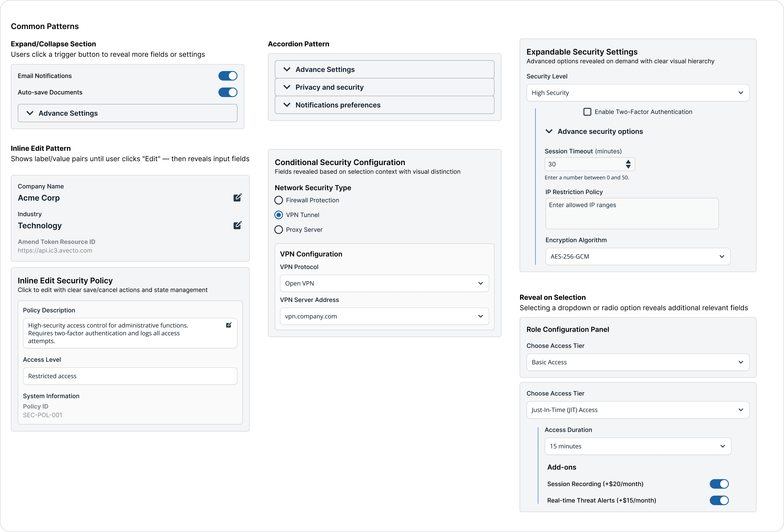This screenshot has width=784, height=532.
Task: Click edit icon next to Technology industry
Action: click(237, 225)
